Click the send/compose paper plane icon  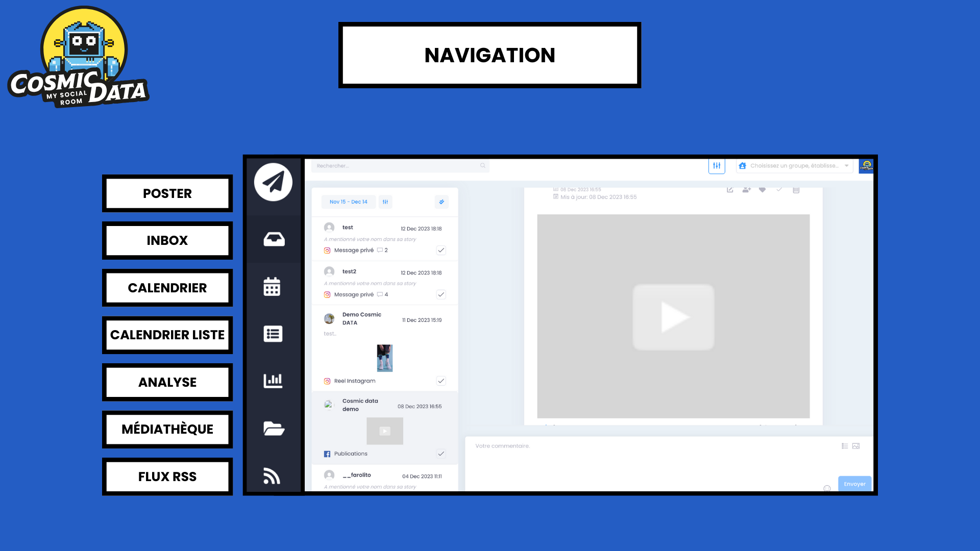point(273,182)
